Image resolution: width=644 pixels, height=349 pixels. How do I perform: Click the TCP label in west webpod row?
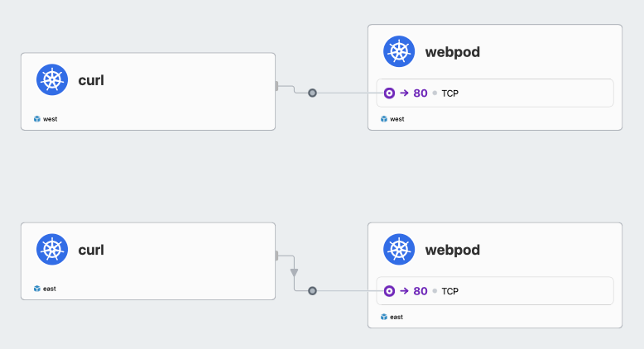point(450,93)
